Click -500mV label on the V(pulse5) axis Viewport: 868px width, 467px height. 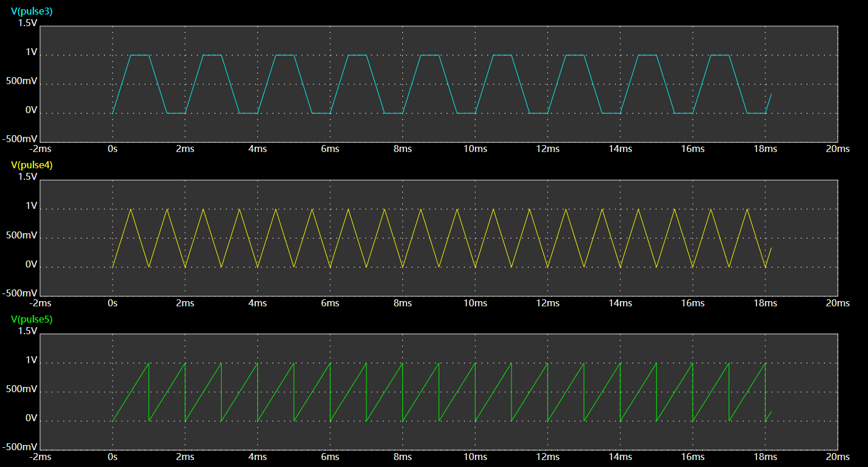tap(20, 447)
